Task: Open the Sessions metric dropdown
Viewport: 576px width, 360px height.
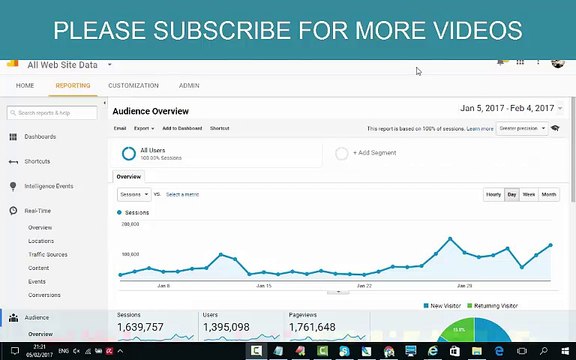Action: [x=134, y=194]
